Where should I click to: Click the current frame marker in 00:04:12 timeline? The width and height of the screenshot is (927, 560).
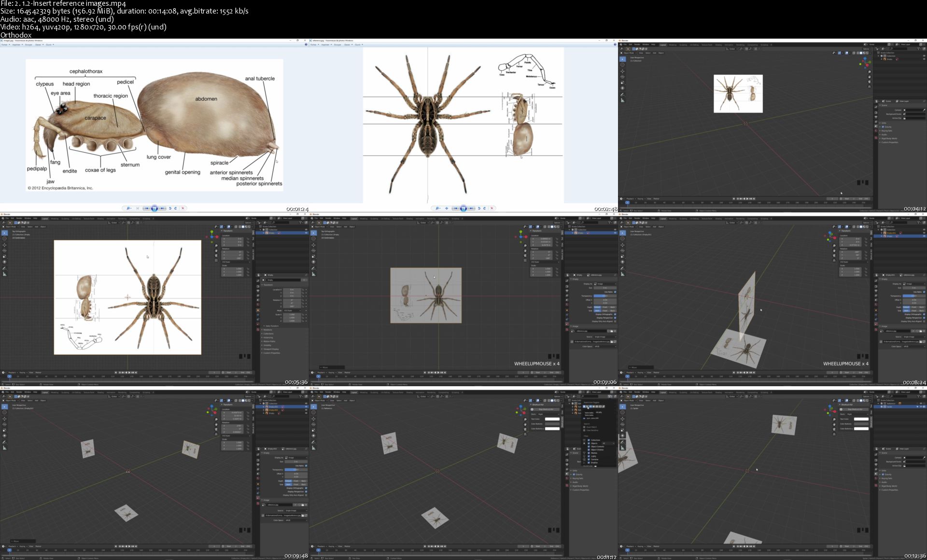point(627,203)
